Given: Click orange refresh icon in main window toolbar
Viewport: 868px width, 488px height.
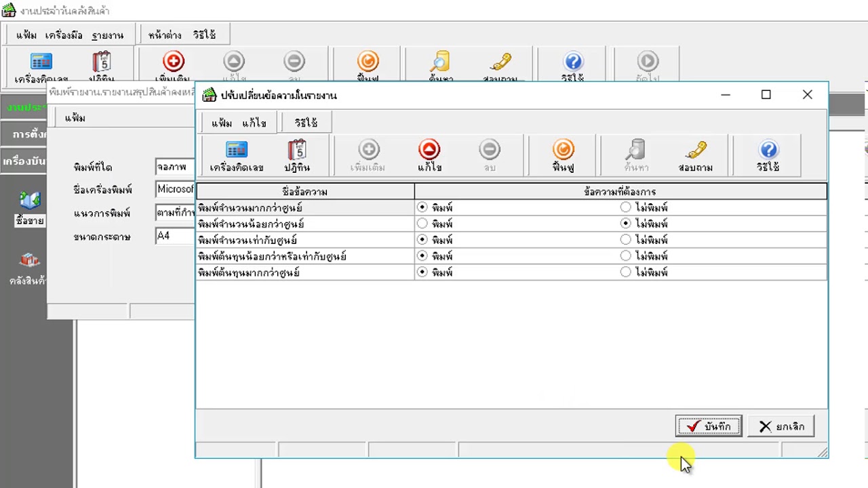Looking at the screenshot, I should (x=368, y=62).
